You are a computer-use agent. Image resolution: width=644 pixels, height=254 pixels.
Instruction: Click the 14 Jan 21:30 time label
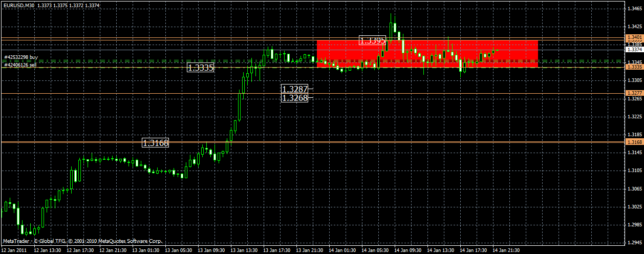click(506, 250)
